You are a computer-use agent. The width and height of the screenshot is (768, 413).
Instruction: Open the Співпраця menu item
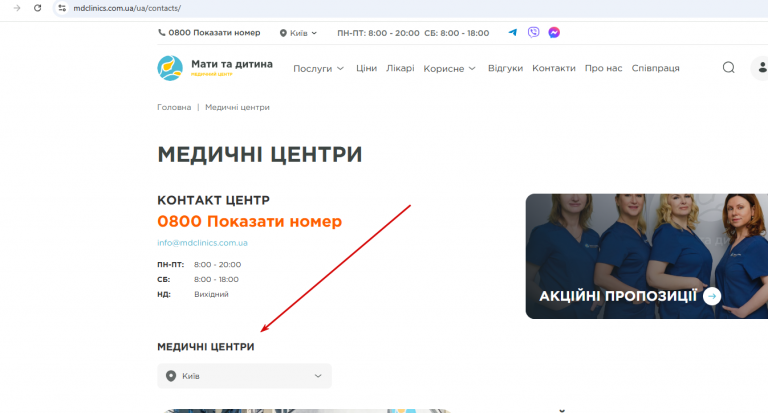coord(655,68)
